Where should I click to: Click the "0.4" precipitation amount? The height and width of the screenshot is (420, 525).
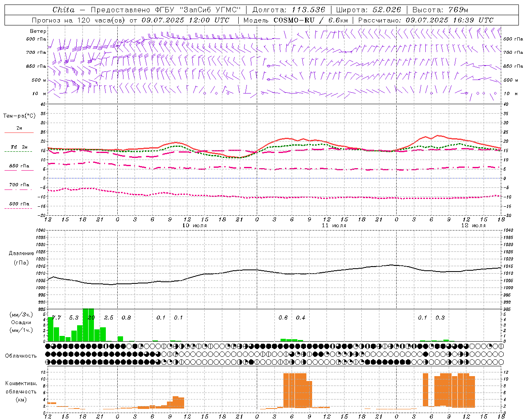301,318
